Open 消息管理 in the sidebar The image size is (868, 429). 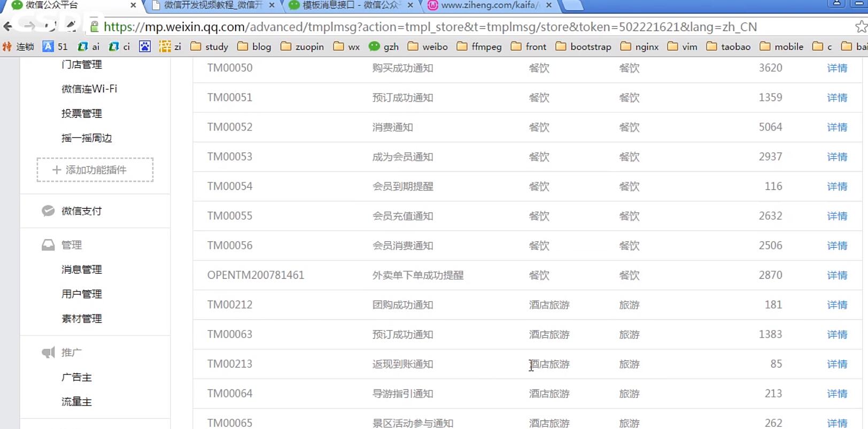coord(82,270)
